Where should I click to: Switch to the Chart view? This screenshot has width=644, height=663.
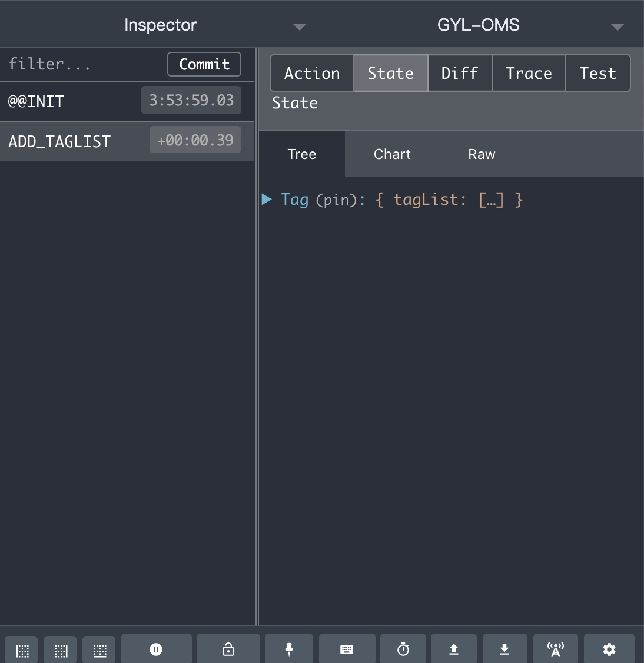(392, 154)
